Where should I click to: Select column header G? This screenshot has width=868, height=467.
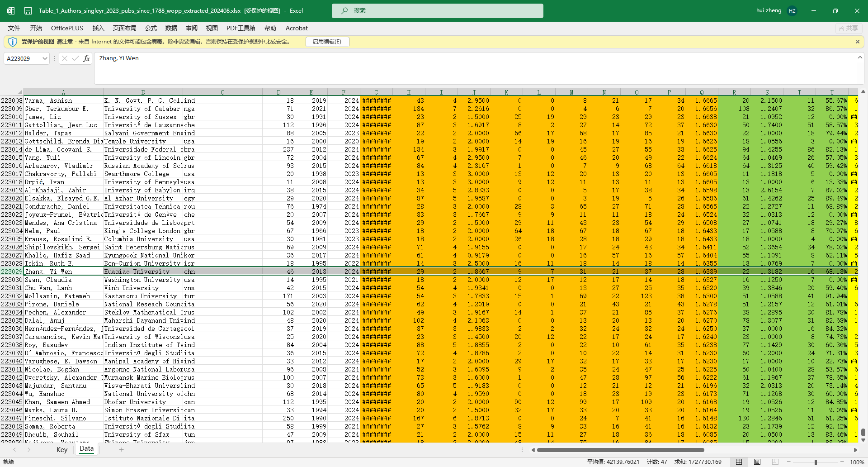(x=376, y=92)
